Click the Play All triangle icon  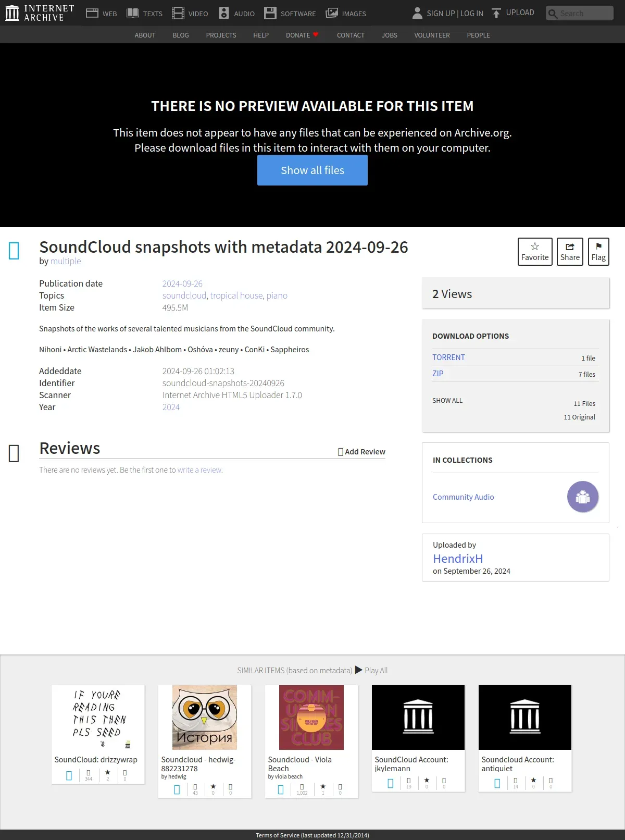[359, 670]
